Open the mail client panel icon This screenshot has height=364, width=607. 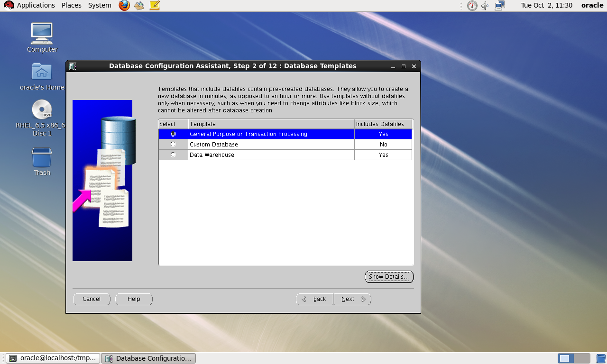(139, 6)
